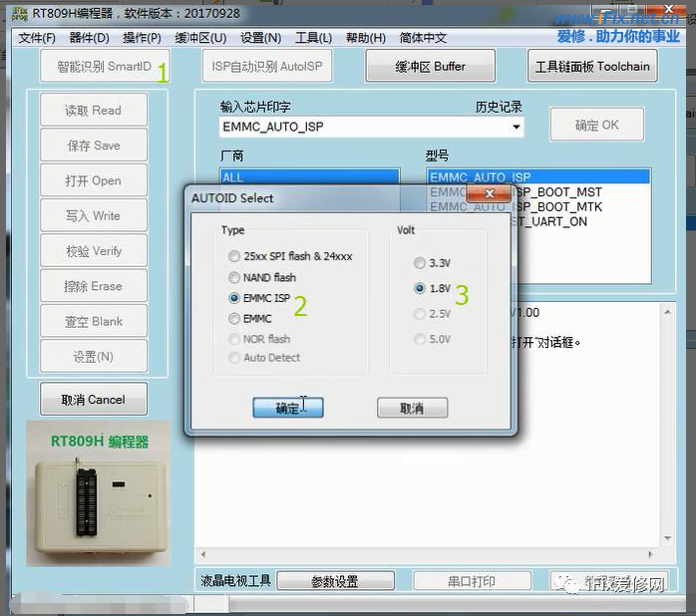Screen dimensions: 696x616
Task: Click the RT809H app icon in title bar
Action: [x=20, y=14]
